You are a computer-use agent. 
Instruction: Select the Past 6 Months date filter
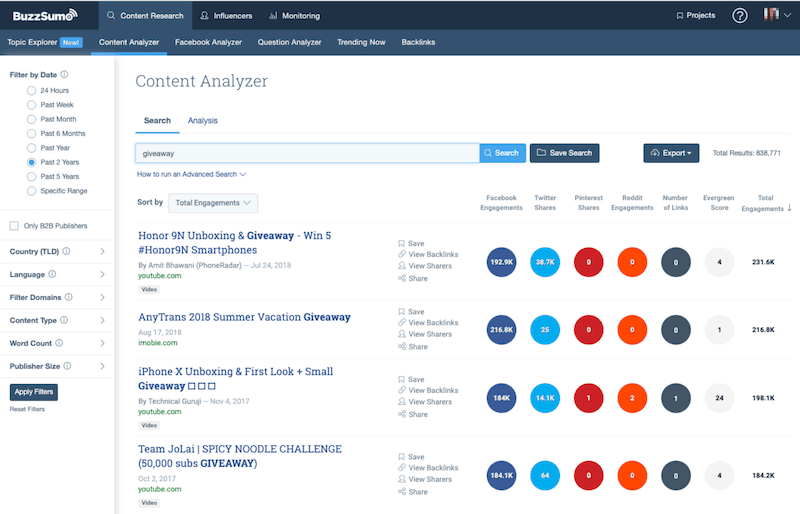point(32,133)
